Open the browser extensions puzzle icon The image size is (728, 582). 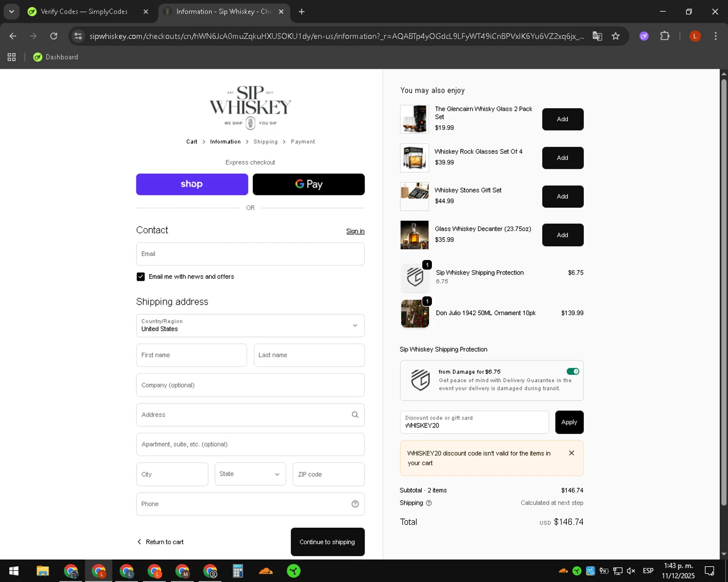pos(665,36)
